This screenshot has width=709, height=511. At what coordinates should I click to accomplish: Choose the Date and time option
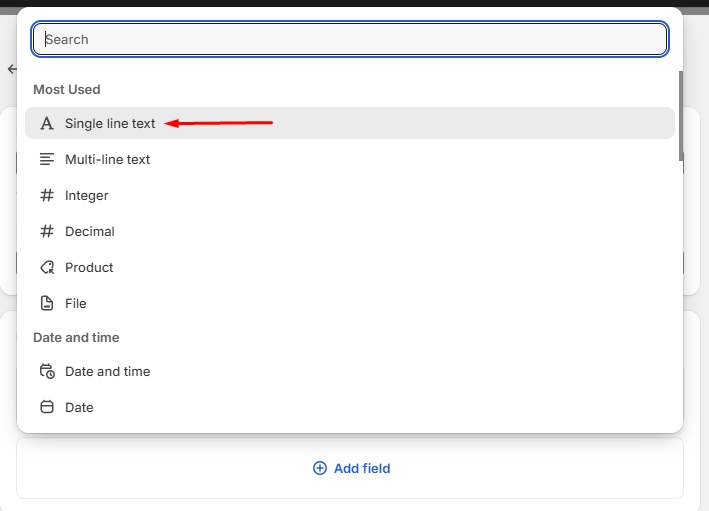(x=108, y=372)
